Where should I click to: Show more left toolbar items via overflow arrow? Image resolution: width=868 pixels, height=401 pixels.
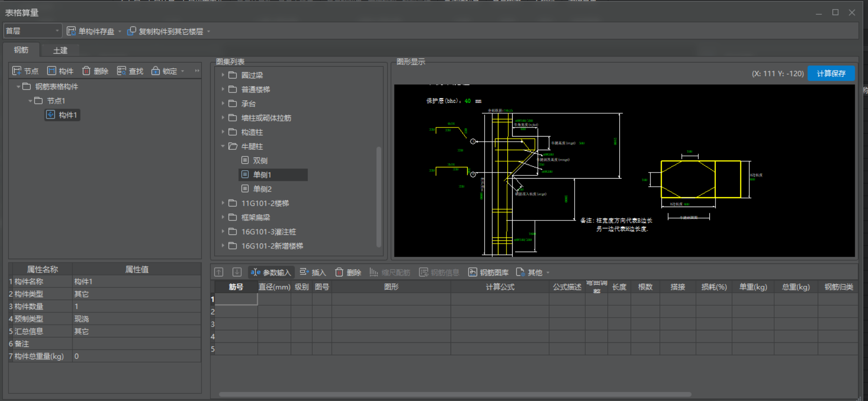coord(197,71)
